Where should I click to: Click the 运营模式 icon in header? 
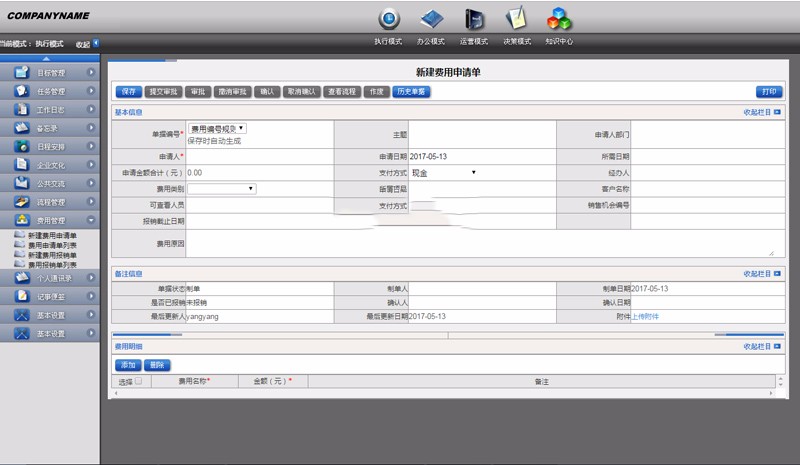pyautogui.click(x=475, y=19)
